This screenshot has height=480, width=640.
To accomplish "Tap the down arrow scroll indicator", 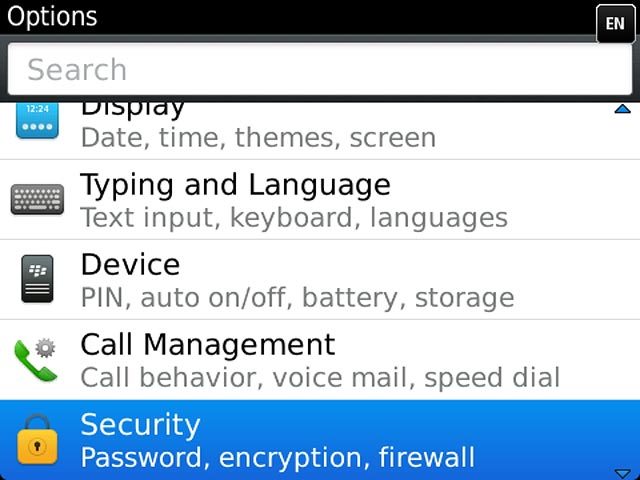I will (x=622, y=474).
